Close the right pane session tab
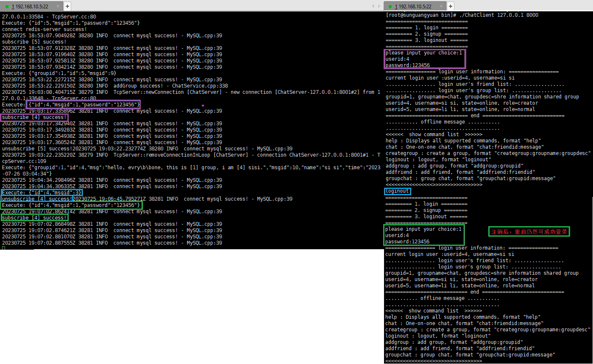This screenshot has width=593, height=364. tap(441, 6)
